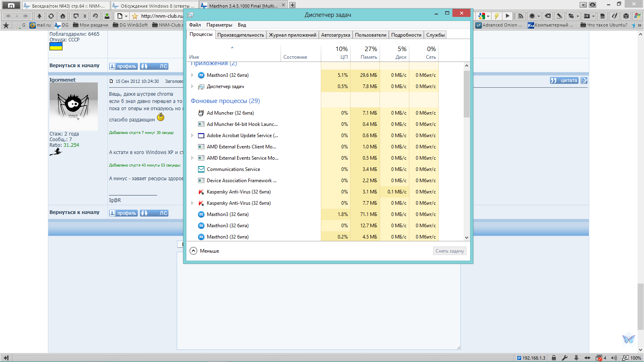The width and height of the screenshot is (644, 362).
Task: Select the Communications Service process row
Action: [233, 169]
